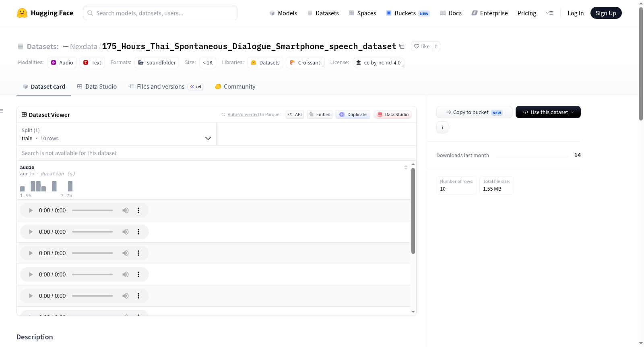
Task: Open Docs in the top navigation
Action: 451,13
